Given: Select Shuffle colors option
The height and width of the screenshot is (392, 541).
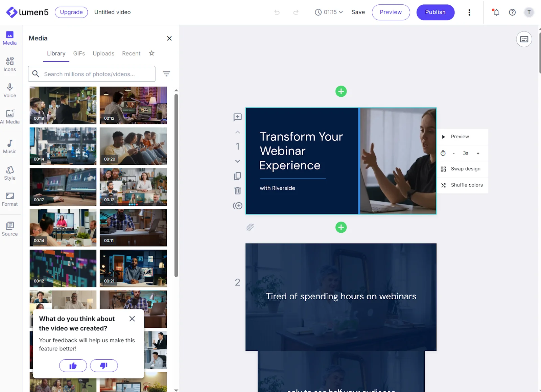Looking at the screenshot, I should click(462, 185).
